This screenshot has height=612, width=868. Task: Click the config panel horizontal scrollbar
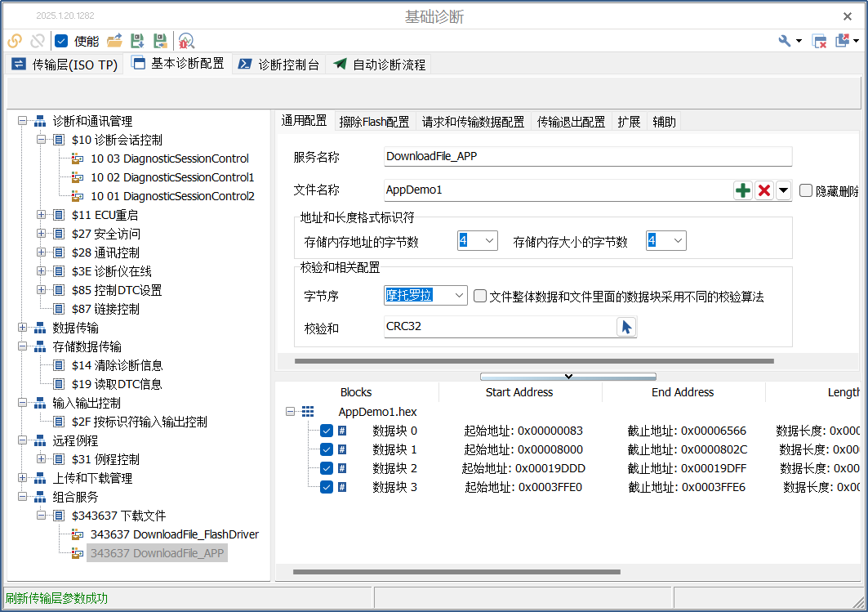click(x=534, y=361)
